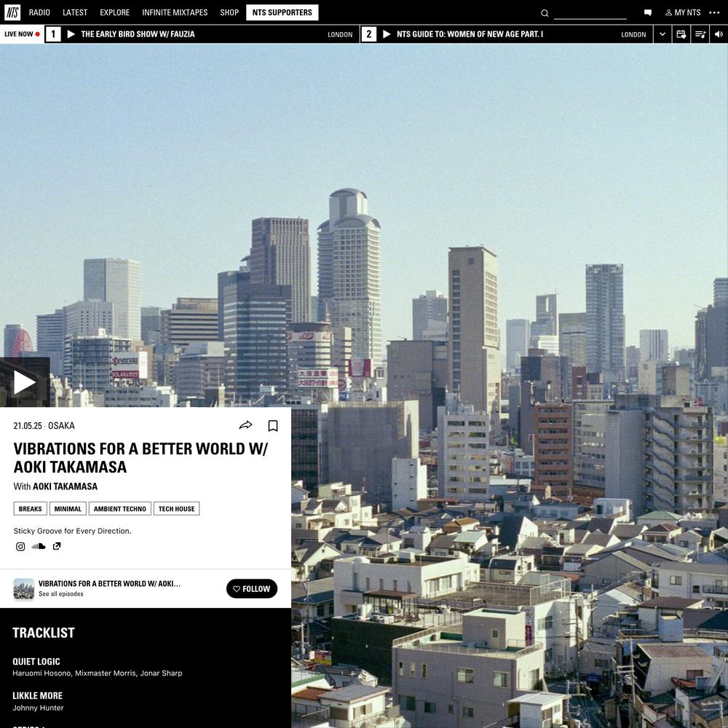This screenshot has height=728, width=728.
Task: Select the Likkle More track
Action: tap(38, 695)
